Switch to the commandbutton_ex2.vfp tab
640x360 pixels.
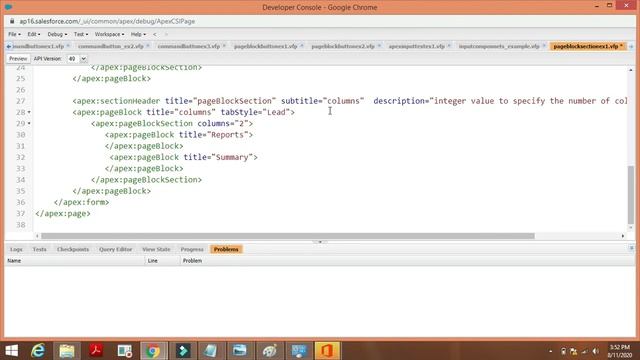(111, 46)
